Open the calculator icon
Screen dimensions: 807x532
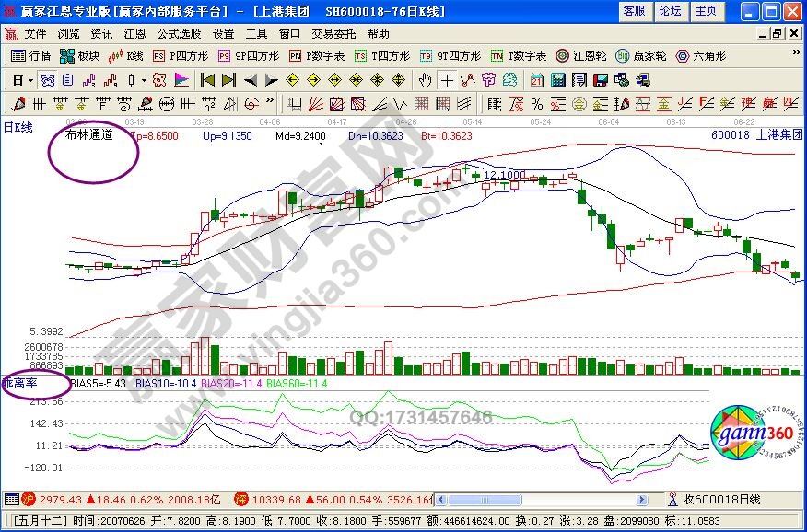[x=558, y=80]
